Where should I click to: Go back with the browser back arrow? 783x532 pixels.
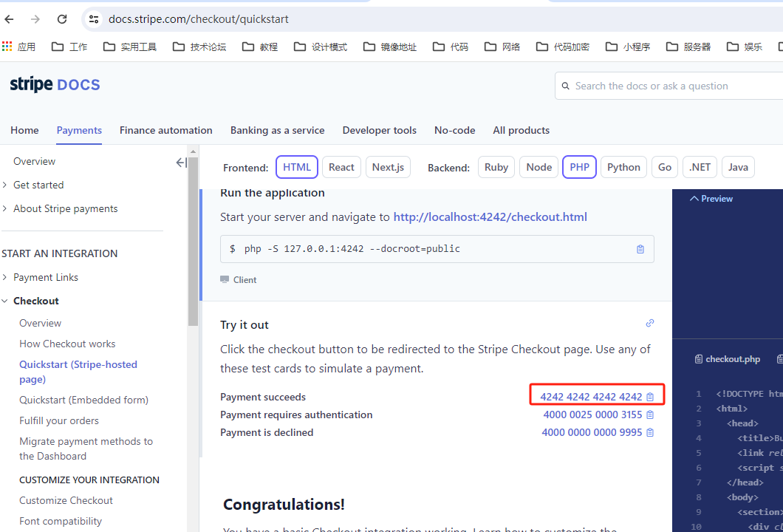click(9, 19)
